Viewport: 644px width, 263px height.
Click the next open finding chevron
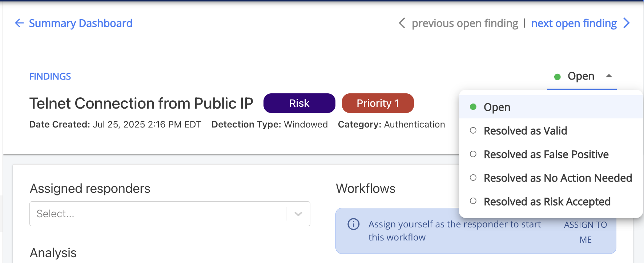coord(627,23)
